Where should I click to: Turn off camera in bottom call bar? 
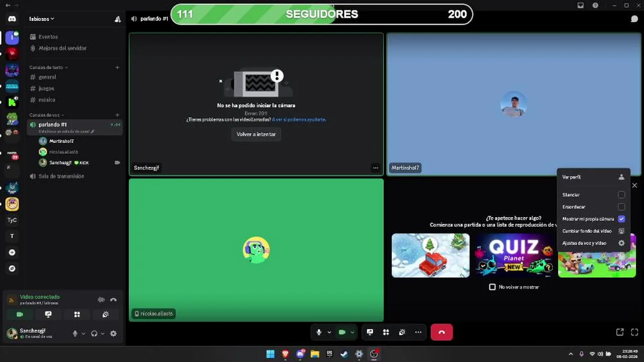pos(342,332)
